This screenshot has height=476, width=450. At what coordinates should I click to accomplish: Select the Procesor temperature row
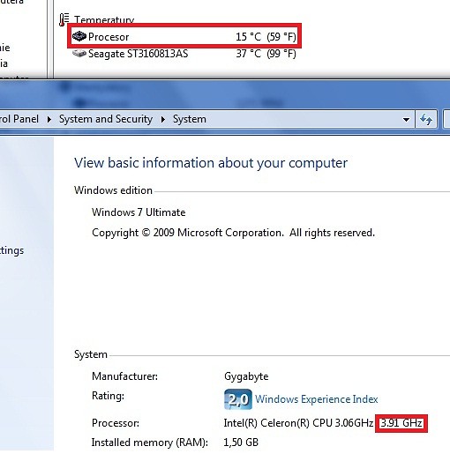coord(184,37)
